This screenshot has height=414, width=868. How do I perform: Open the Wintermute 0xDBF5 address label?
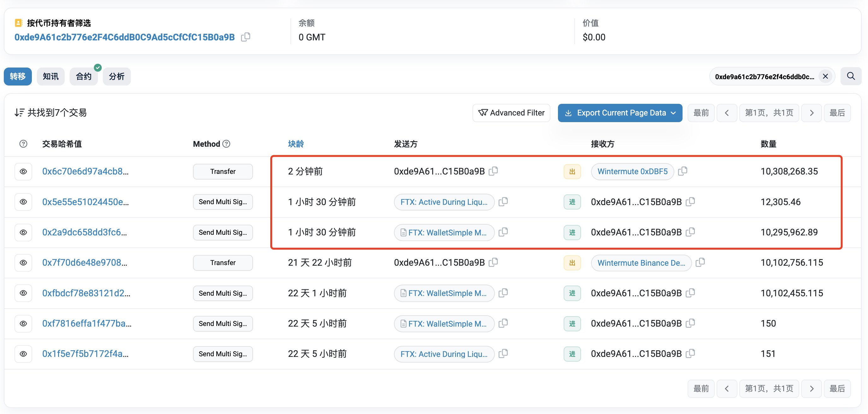pyautogui.click(x=632, y=171)
